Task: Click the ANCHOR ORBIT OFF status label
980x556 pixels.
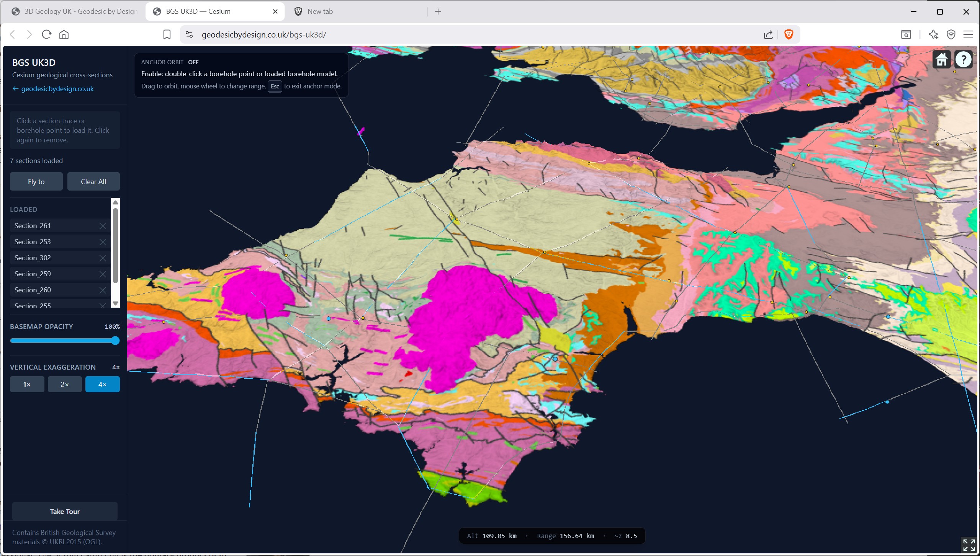Action: tap(170, 62)
